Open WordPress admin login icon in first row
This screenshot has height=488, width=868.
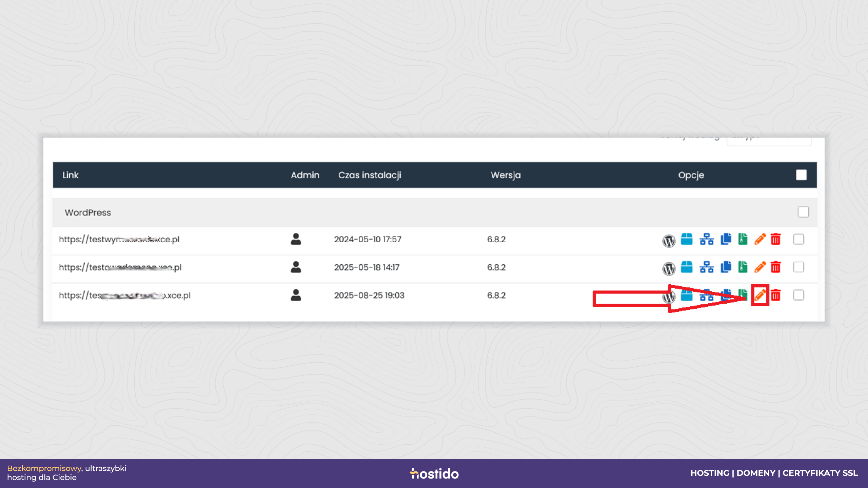click(669, 241)
